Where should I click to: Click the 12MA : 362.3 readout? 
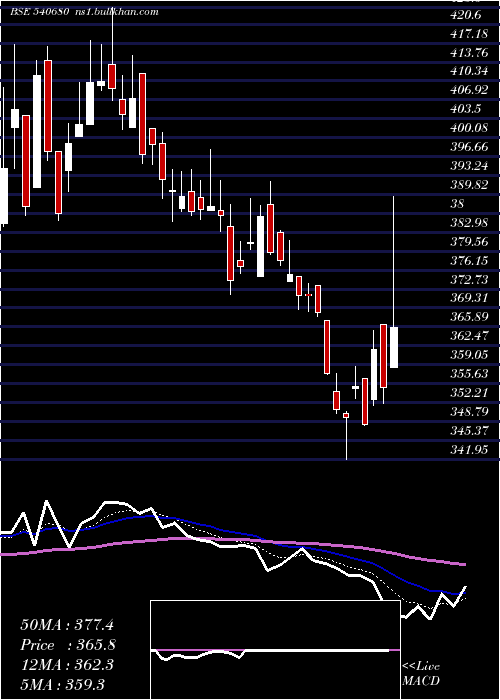(x=67, y=665)
